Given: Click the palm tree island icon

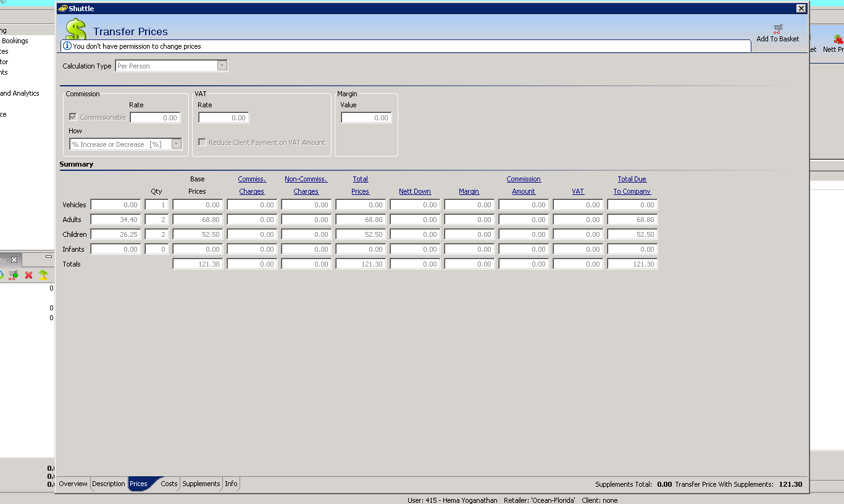Looking at the screenshot, I should point(43,275).
